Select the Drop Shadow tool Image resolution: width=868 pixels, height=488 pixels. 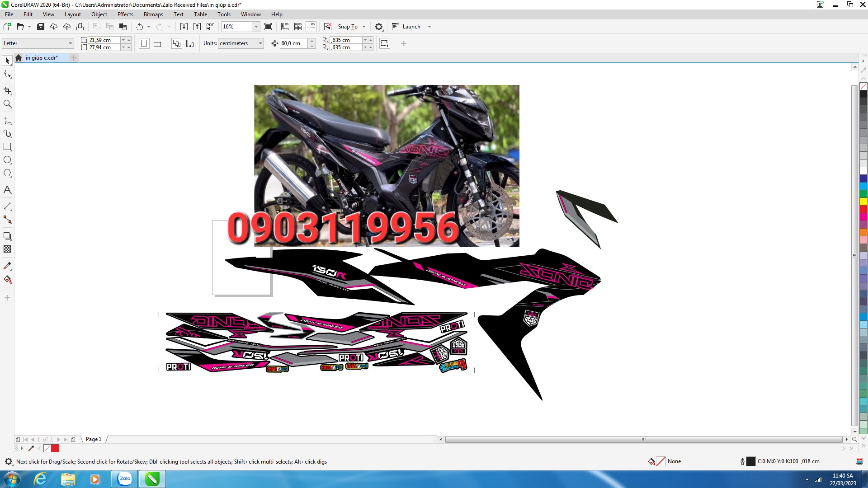click(x=7, y=236)
